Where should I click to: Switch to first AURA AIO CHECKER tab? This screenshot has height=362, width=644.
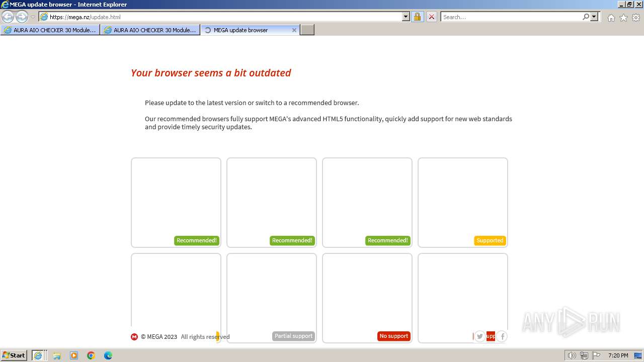(x=50, y=30)
